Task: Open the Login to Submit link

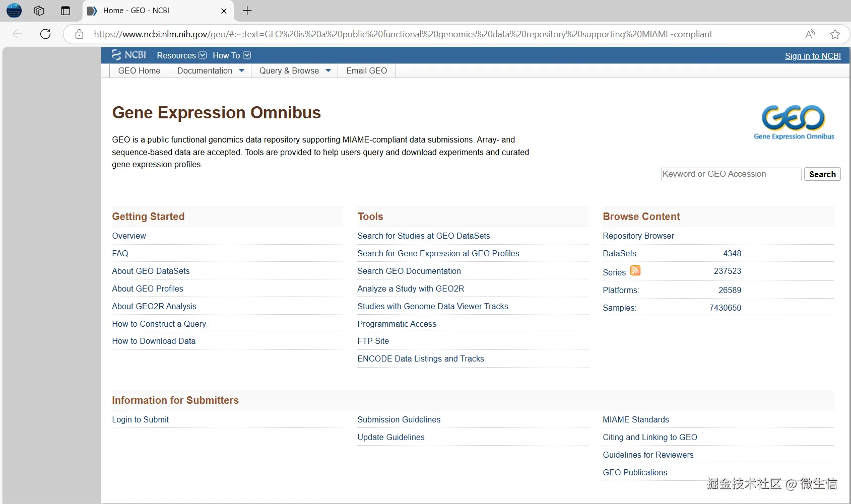Action: (x=140, y=419)
